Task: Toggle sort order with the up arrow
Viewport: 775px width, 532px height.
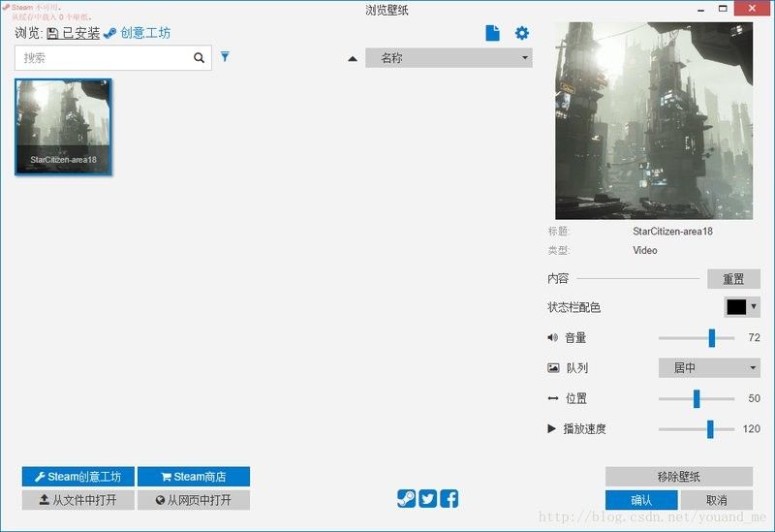Action: (353, 59)
